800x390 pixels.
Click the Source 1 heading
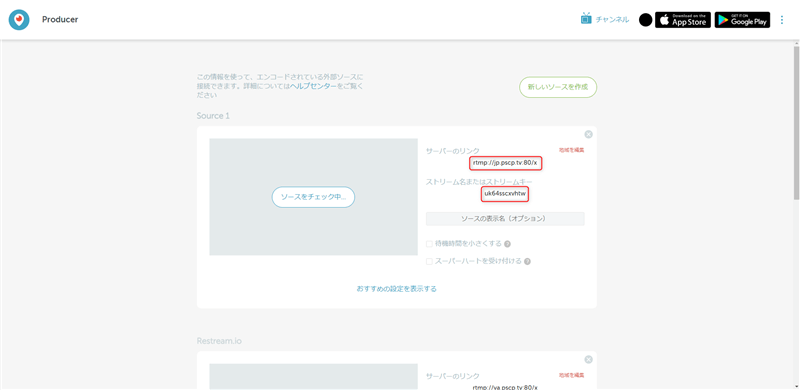tap(213, 116)
